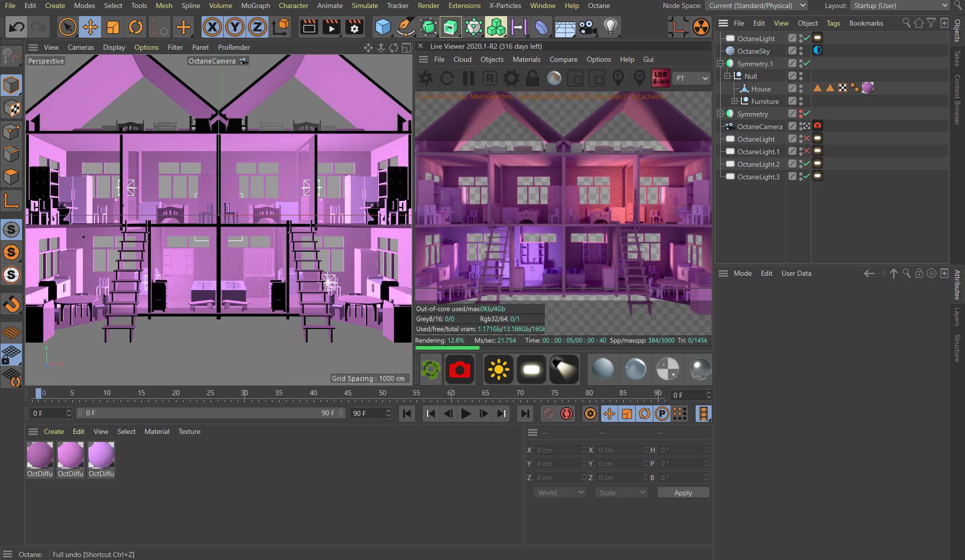This screenshot has height=560, width=965.
Task: Select the Rotate tool in toolbar
Action: 135,27
